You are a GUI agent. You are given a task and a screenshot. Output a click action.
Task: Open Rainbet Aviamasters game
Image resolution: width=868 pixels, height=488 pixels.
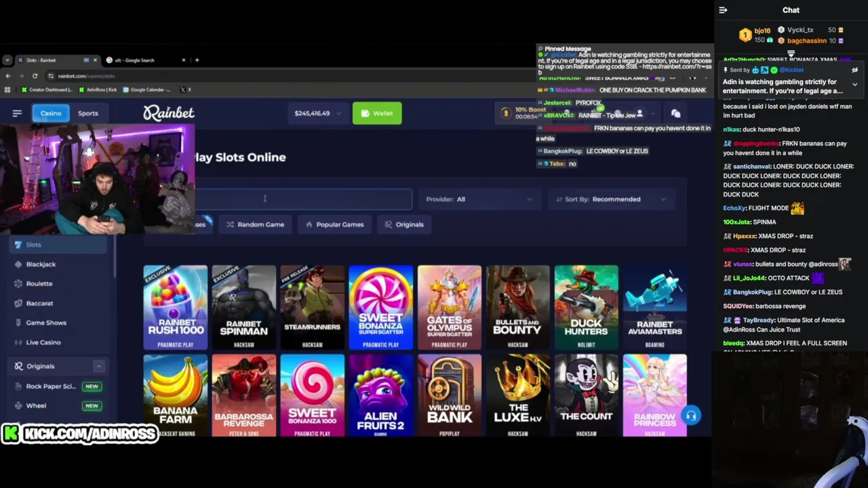coord(655,307)
